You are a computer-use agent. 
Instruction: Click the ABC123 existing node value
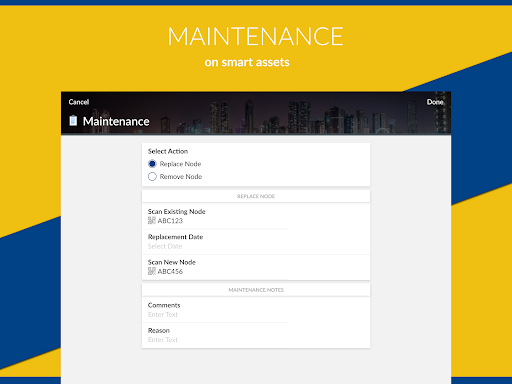point(170,221)
